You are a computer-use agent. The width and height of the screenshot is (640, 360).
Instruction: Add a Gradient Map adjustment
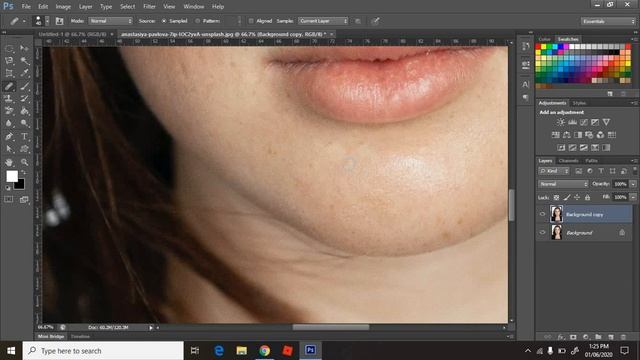click(606, 147)
